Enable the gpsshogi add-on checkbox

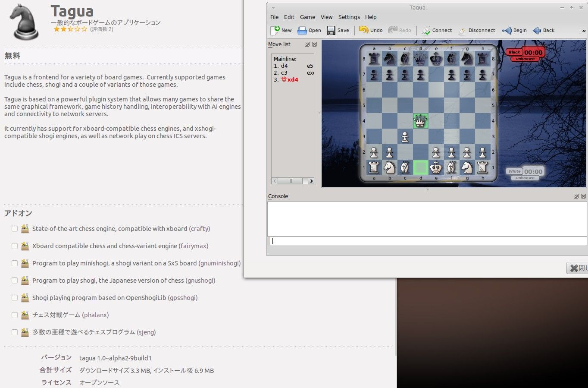[x=15, y=298]
